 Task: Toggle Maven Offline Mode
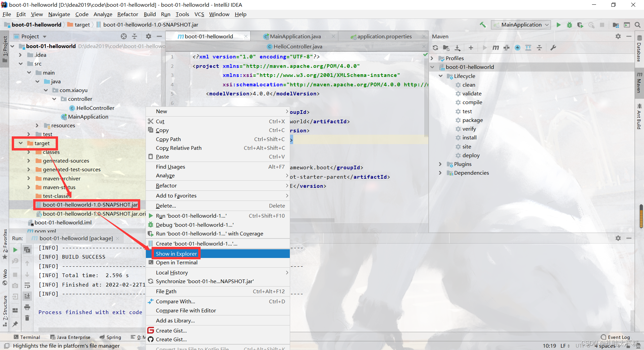(x=506, y=48)
